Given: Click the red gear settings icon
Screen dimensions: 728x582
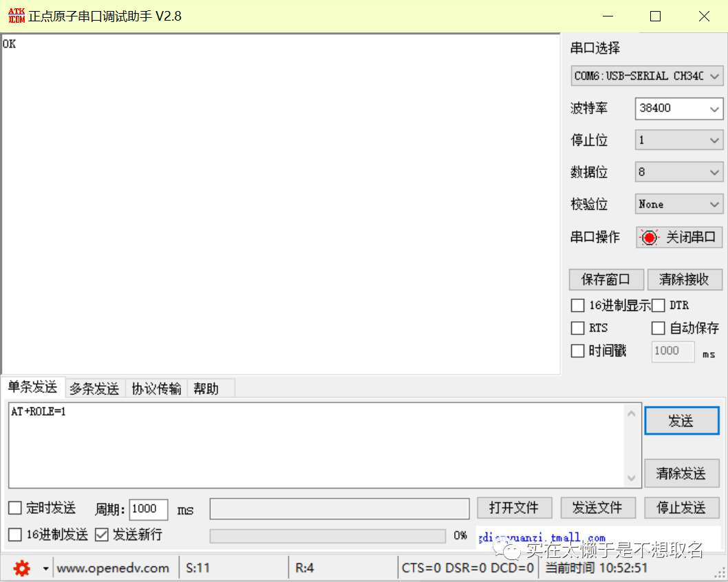Looking at the screenshot, I should coord(22,568).
